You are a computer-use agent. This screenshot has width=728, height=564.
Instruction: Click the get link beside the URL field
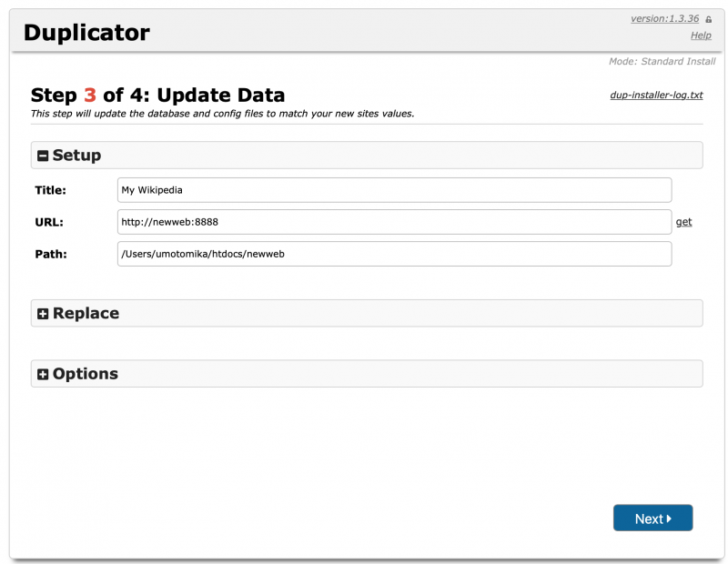pyautogui.click(x=683, y=222)
